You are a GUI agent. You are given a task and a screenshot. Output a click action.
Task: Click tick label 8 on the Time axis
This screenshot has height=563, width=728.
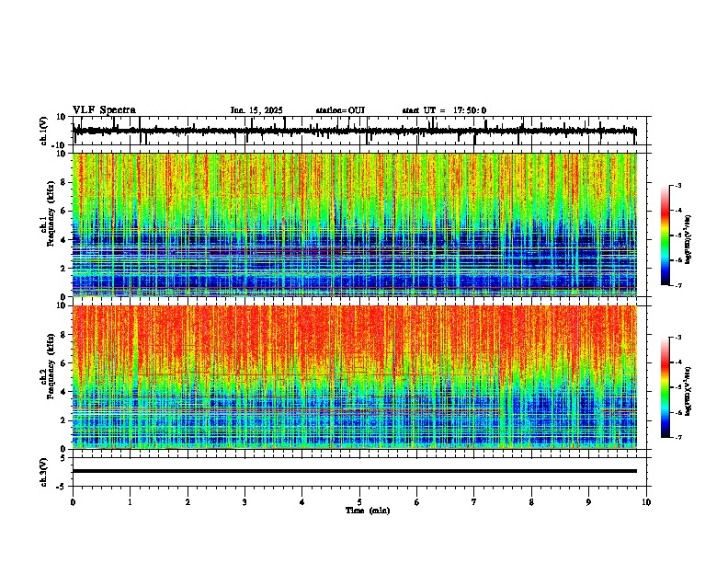coord(531,502)
